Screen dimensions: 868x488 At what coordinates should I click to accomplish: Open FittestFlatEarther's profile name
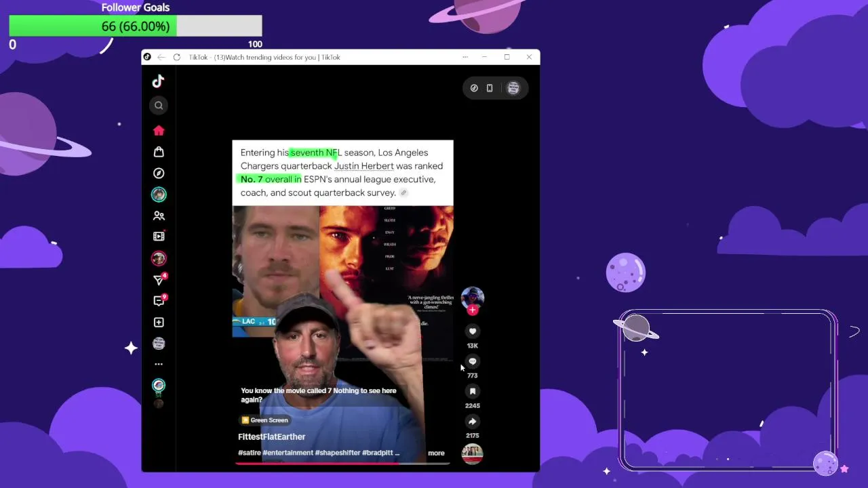(x=271, y=436)
